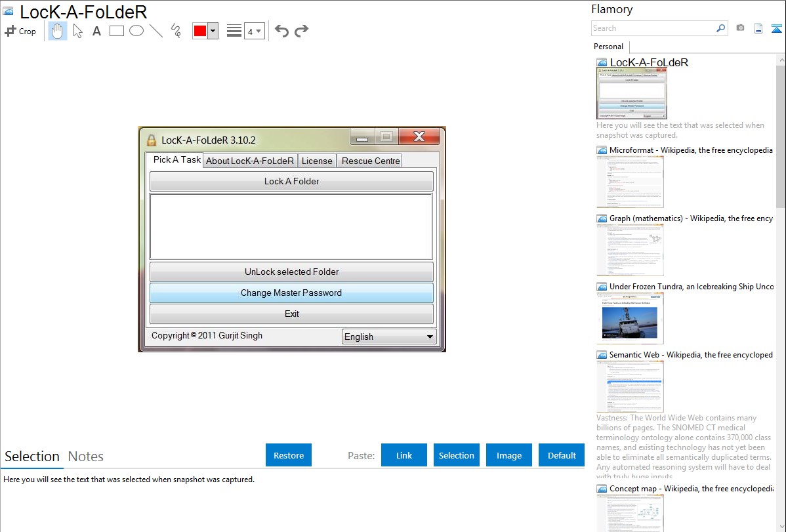Click the line thickness icon
This screenshot has width=786, height=532.
tap(234, 31)
